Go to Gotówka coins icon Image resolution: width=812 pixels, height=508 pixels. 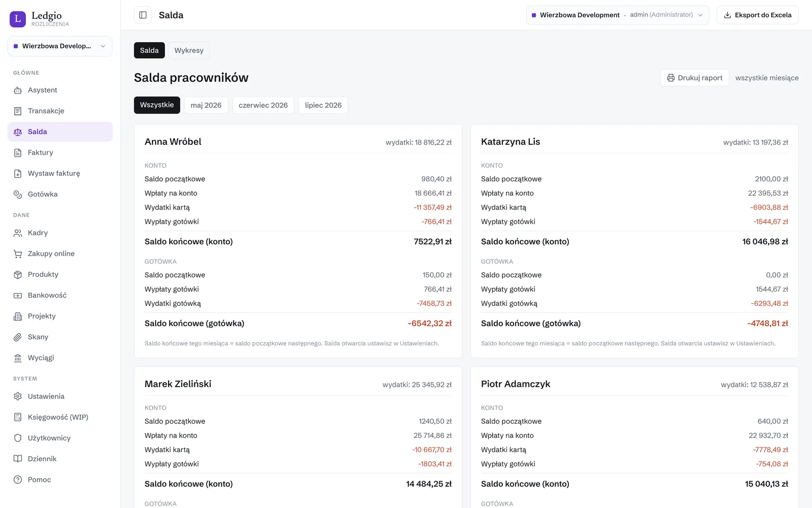pos(18,194)
